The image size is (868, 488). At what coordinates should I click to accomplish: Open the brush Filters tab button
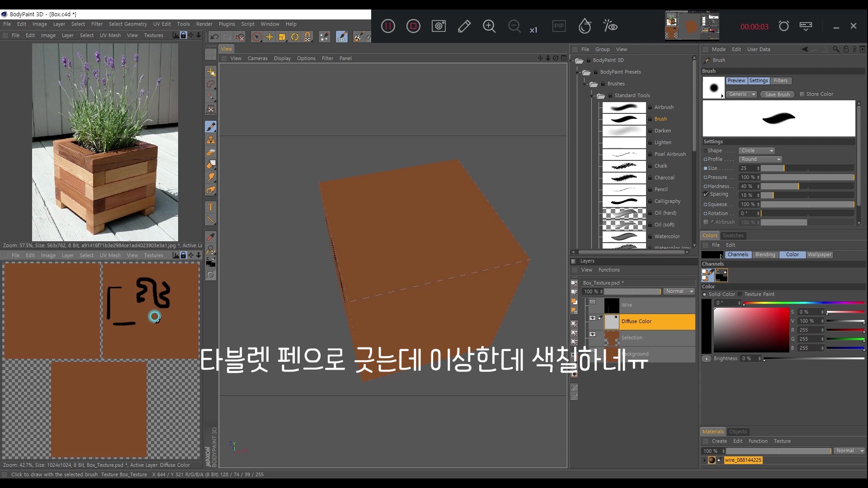(x=780, y=80)
